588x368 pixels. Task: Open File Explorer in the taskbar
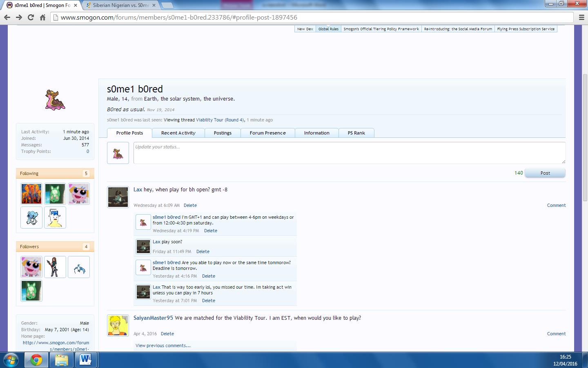61,360
